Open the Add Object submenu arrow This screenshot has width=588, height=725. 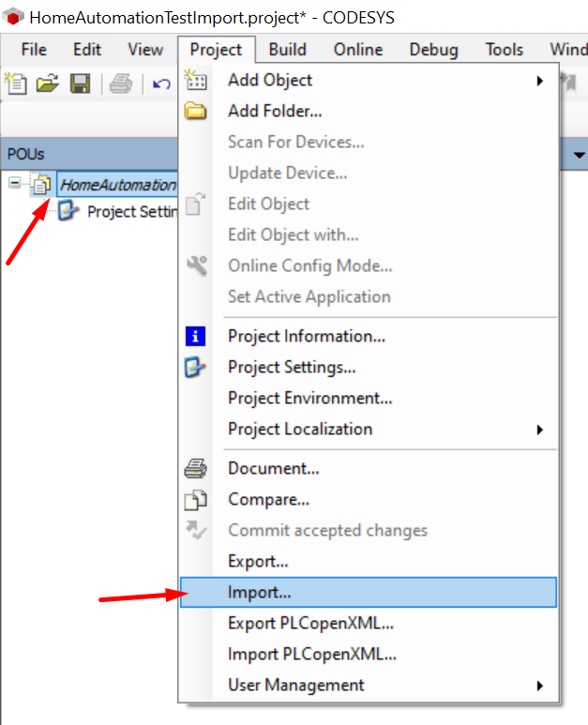(539, 81)
